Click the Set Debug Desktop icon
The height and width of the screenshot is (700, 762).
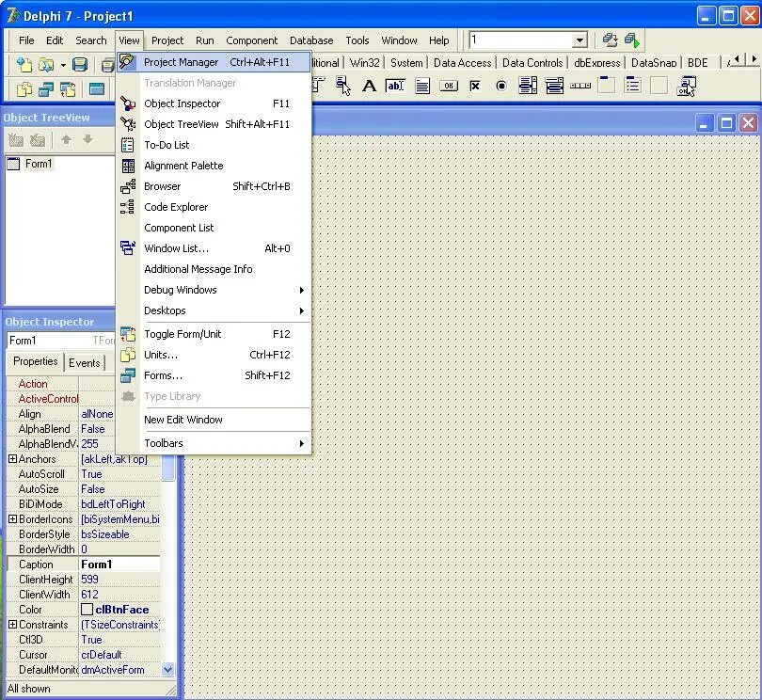point(632,40)
